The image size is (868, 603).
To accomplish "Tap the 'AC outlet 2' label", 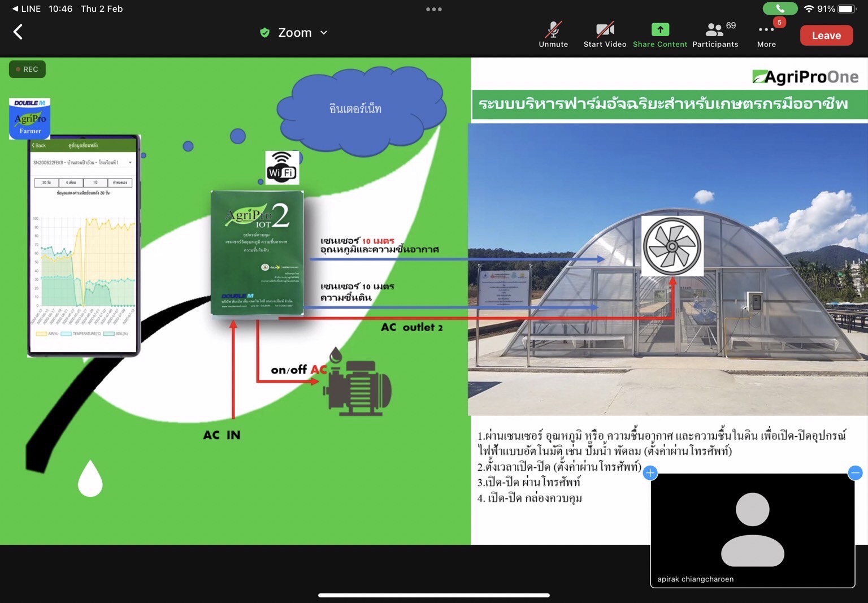I will (412, 327).
